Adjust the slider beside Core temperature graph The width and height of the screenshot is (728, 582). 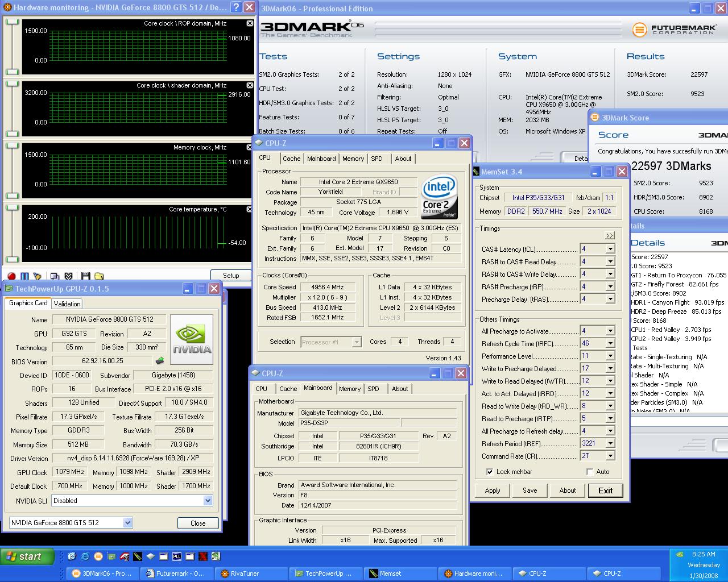[12, 232]
